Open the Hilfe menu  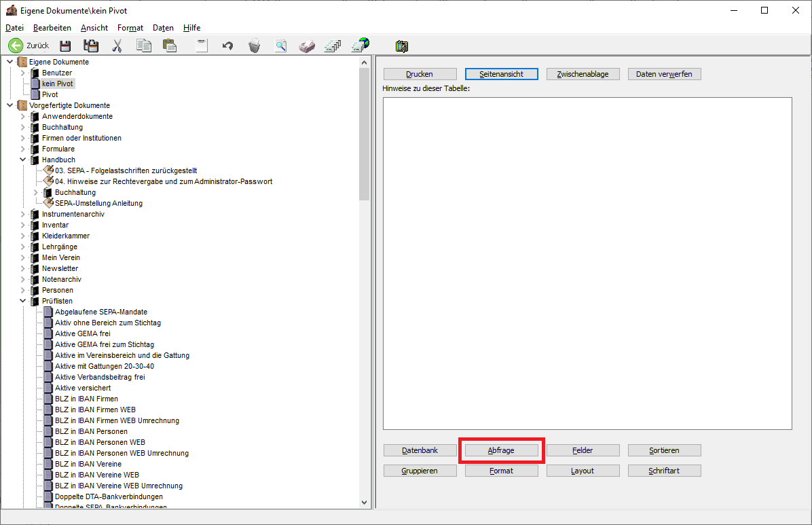(x=191, y=28)
